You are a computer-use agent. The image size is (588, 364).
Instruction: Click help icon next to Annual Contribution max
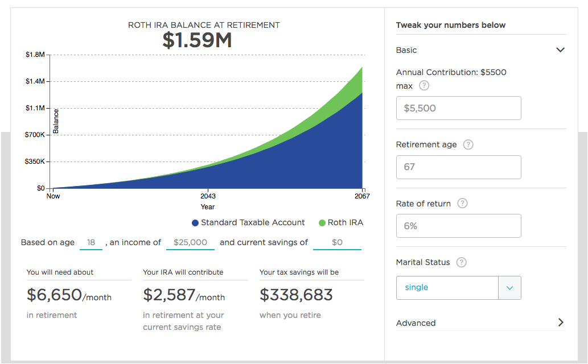423,86
